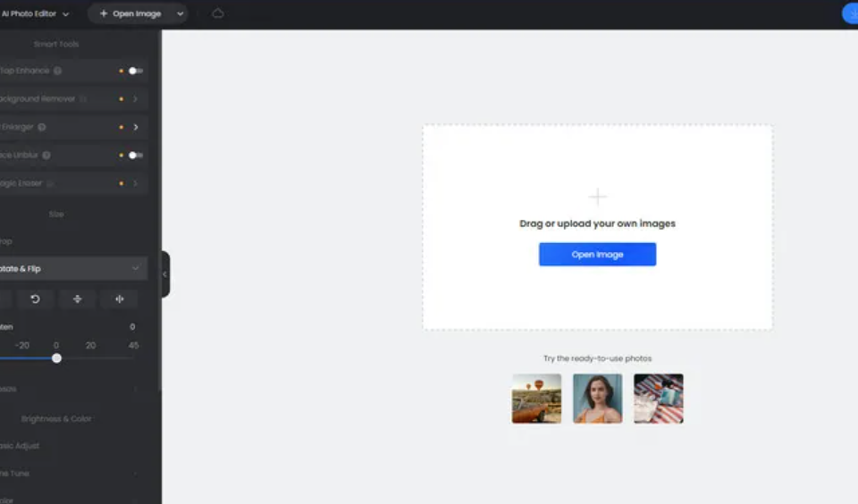
Task: Click the Face Unblur info icon
Action: [46, 155]
